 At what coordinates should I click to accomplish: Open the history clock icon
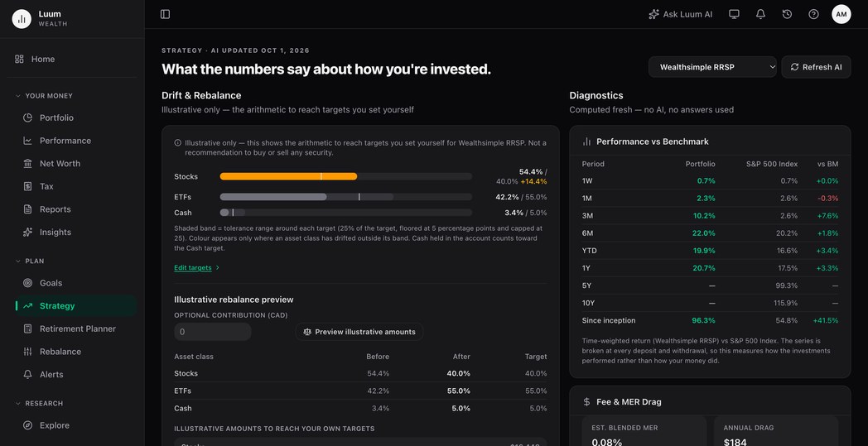pyautogui.click(x=787, y=14)
